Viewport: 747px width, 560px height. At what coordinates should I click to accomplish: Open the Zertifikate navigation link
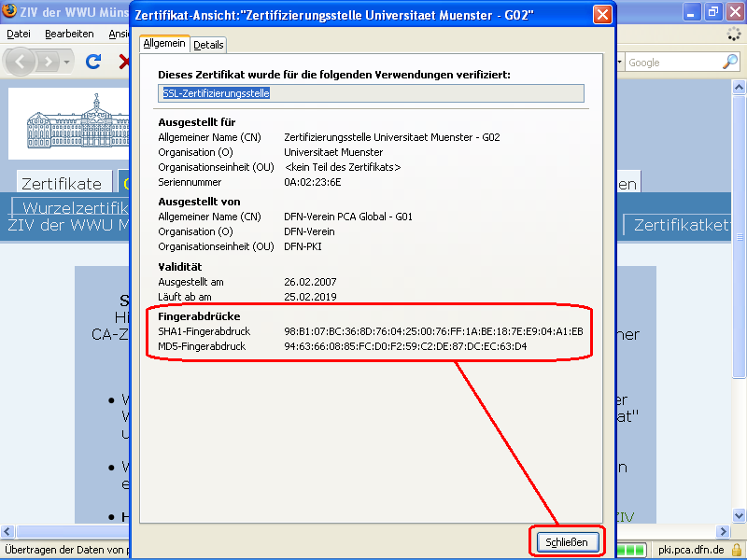63,182
